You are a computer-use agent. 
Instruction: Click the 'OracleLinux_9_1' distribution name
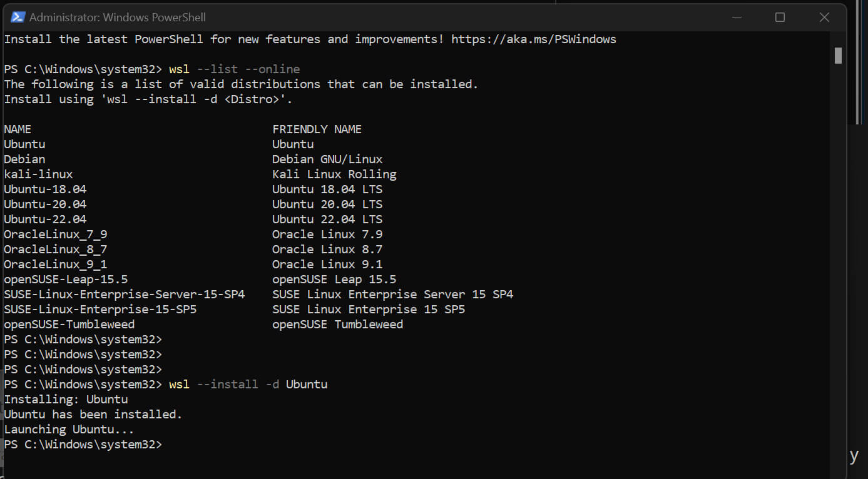coord(55,264)
